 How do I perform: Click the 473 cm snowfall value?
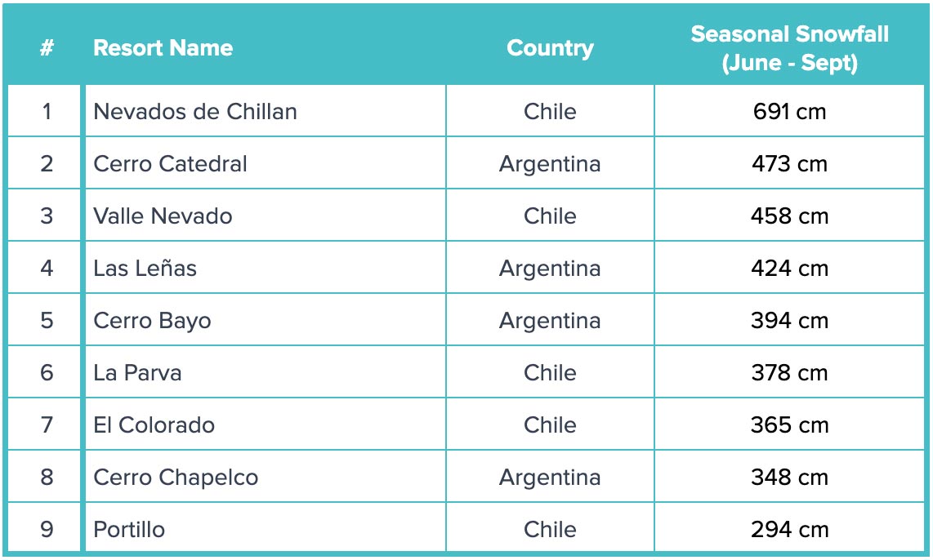[x=789, y=163]
